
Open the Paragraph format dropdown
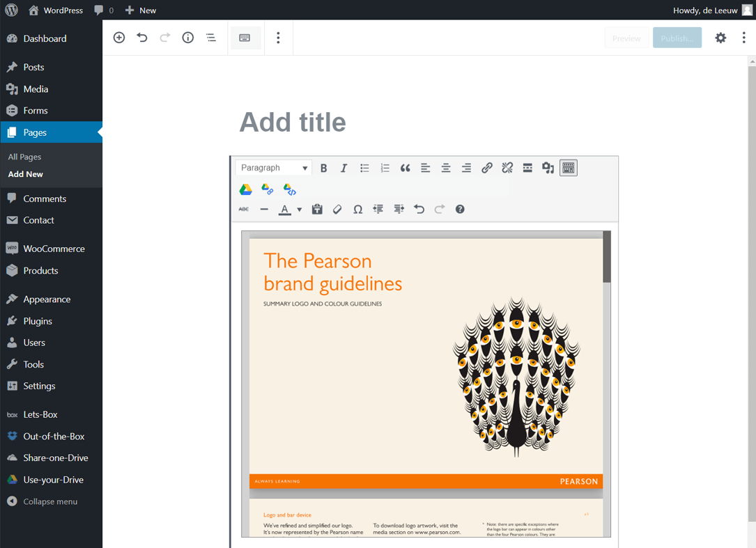point(274,168)
